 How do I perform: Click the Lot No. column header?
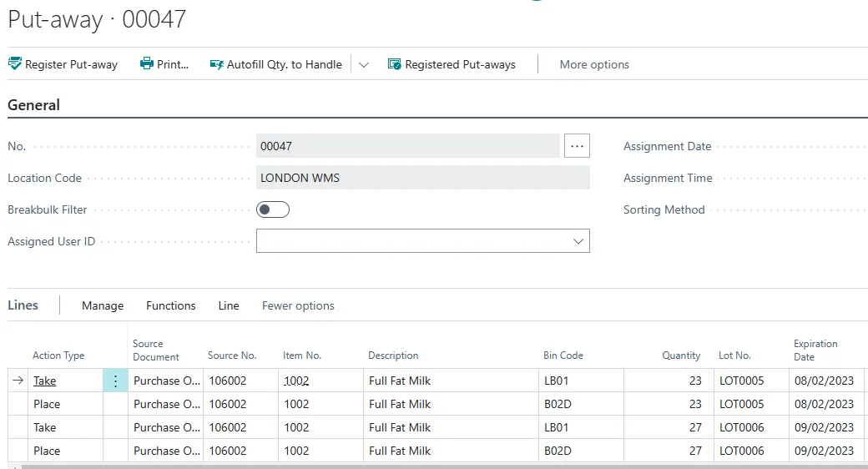pyautogui.click(x=734, y=356)
